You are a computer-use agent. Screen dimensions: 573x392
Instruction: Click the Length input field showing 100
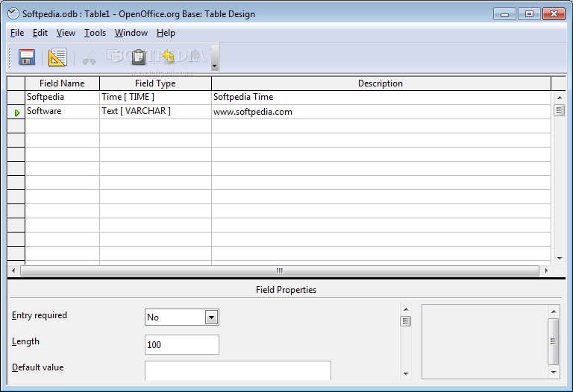[182, 344]
